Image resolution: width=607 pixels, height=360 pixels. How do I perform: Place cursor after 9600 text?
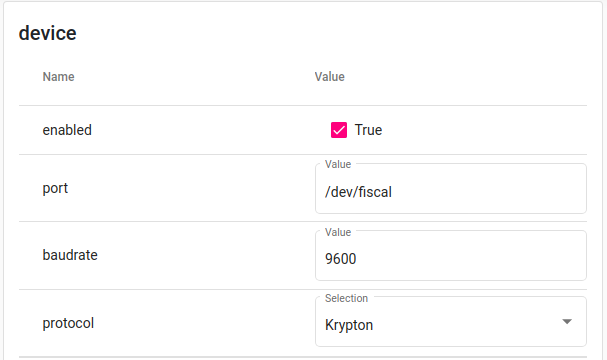(x=357, y=259)
